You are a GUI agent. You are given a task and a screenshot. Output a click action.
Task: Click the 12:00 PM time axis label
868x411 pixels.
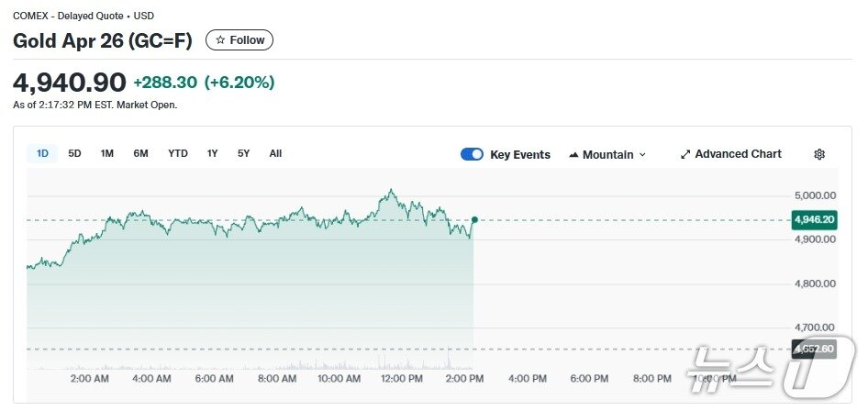point(401,378)
